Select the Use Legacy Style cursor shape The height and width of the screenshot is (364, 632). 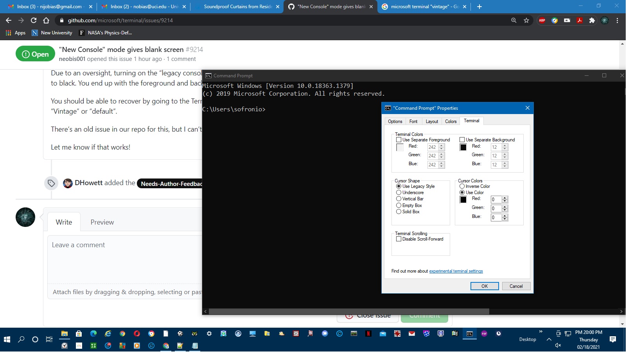[x=399, y=186]
